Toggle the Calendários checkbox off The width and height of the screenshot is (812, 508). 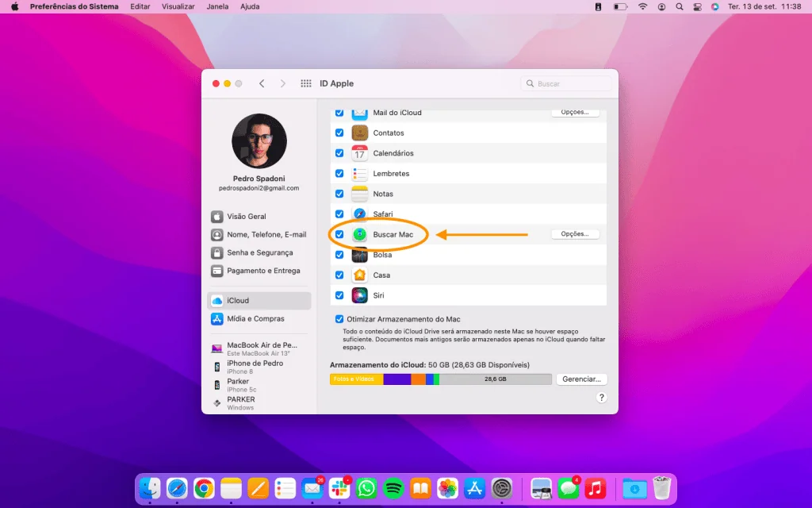click(x=339, y=152)
